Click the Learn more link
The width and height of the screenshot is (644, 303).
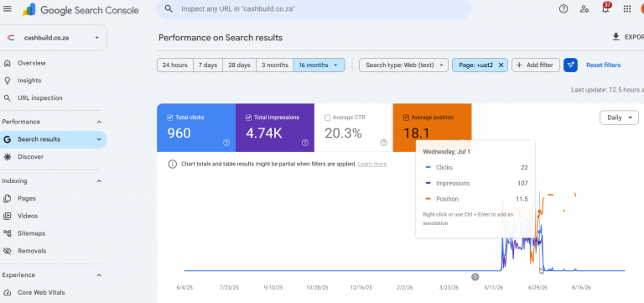pos(372,164)
